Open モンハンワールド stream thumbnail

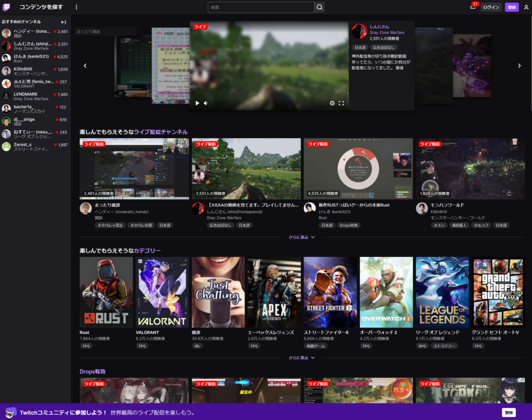click(x=470, y=169)
